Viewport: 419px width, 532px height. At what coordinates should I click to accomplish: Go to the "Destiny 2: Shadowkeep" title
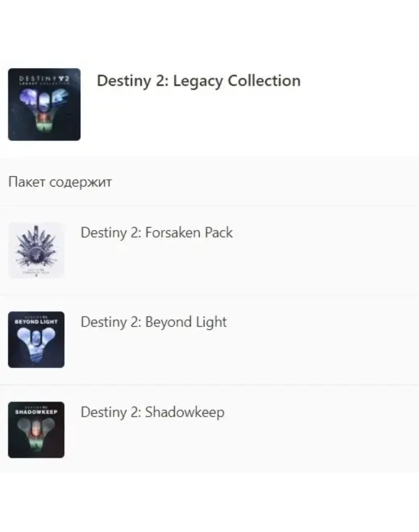(x=152, y=412)
